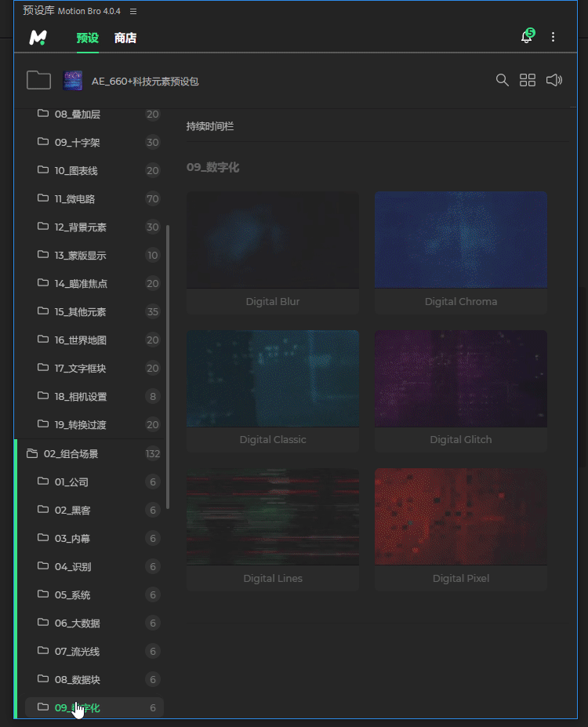
Task: Open the panel hamburger menu
Action: tap(133, 11)
